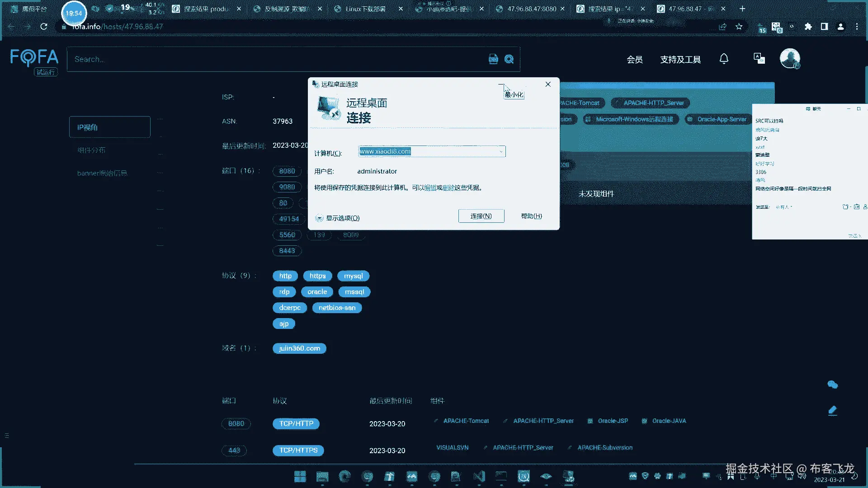Click the icon left of the search magnifier
This screenshot has width=868, height=488.
(493, 59)
